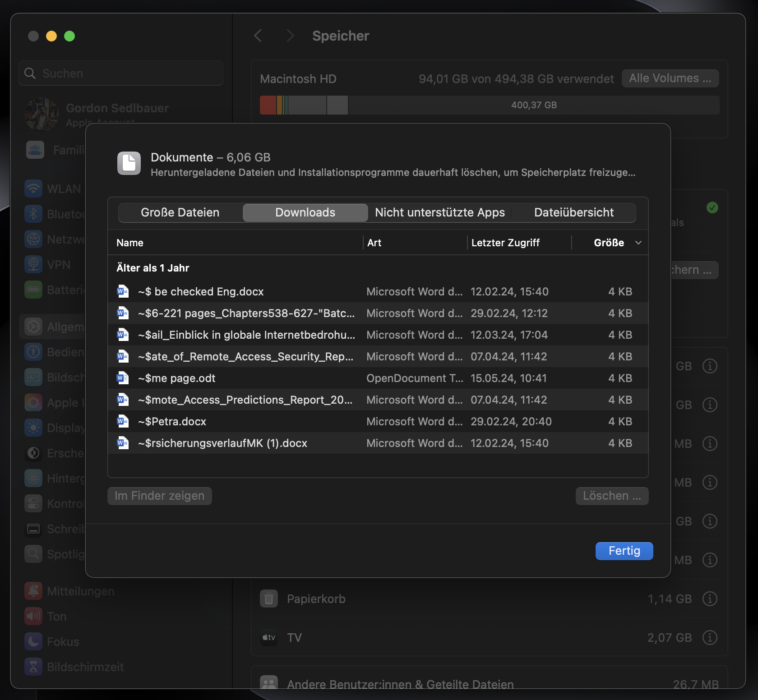
Task: Open Bluetooth settings via its sidebar icon
Action: pos(33,214)
